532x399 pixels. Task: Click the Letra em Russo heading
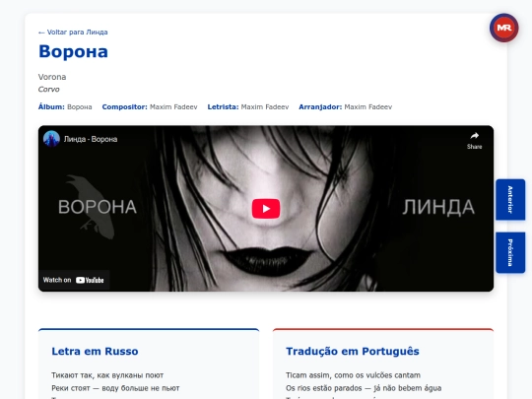(95, 351)
